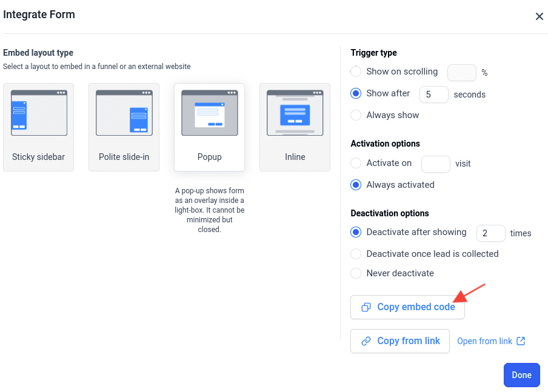Enable the Activate on visit option
548x392 pixels.
tap(356, 163)
